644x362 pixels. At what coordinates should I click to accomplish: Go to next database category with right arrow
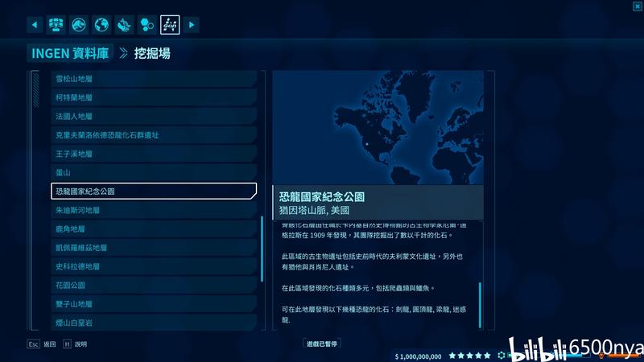coord(192,25)
